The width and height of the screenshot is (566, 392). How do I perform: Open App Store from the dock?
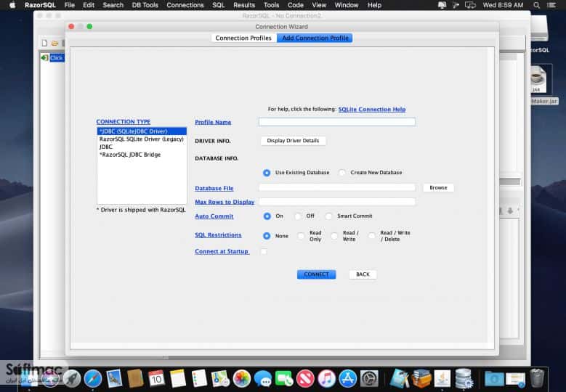pyautogui.click(x=347, y=379)
